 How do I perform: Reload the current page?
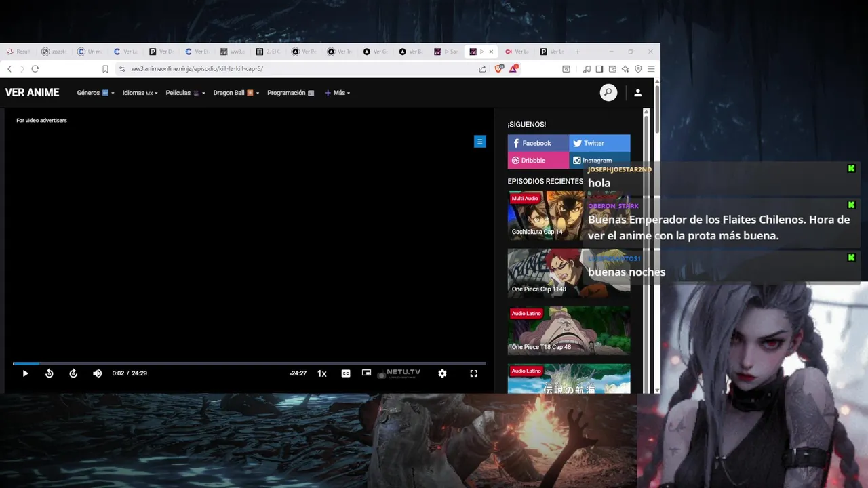coord(35,68)
